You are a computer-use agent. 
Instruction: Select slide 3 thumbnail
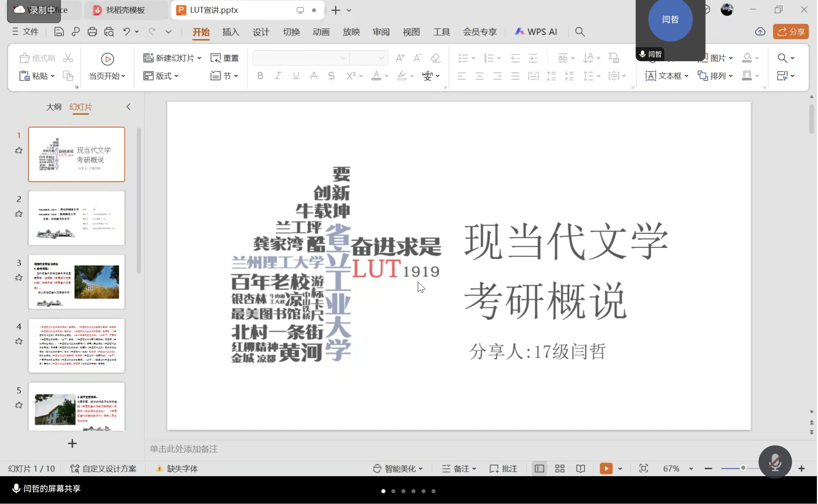point(77,282)
